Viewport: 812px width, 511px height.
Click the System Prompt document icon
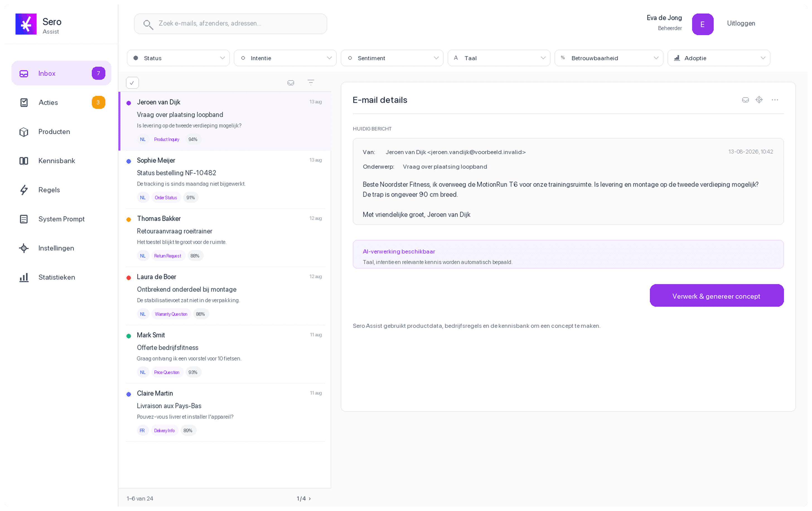24,219
